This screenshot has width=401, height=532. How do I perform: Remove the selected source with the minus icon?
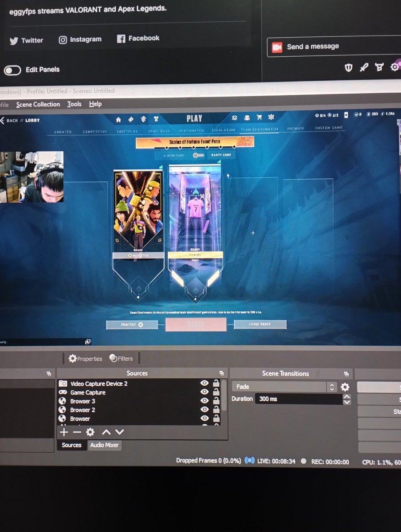pos(77,432)
